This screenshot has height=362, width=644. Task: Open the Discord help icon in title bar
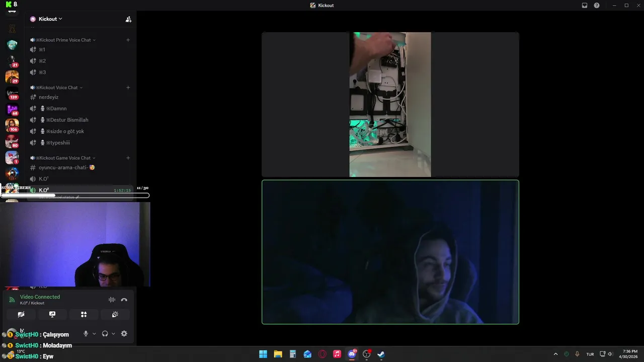tap(597, 6)
